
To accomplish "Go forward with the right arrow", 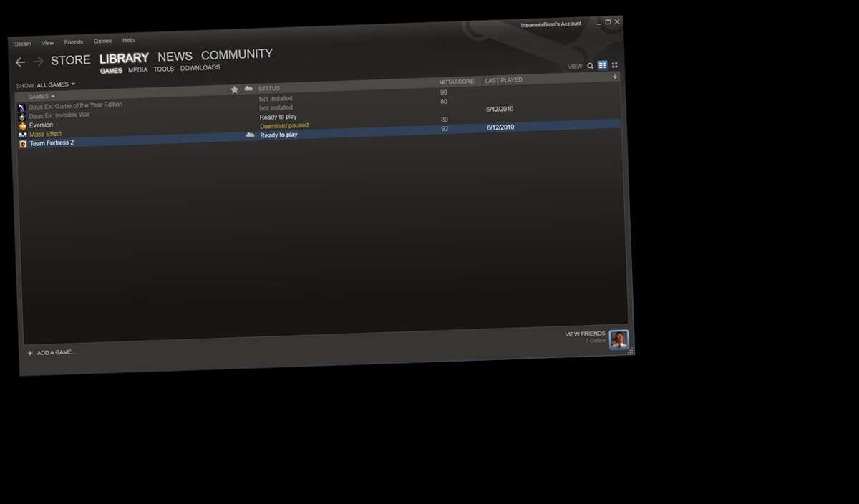I will coord(39,62).
